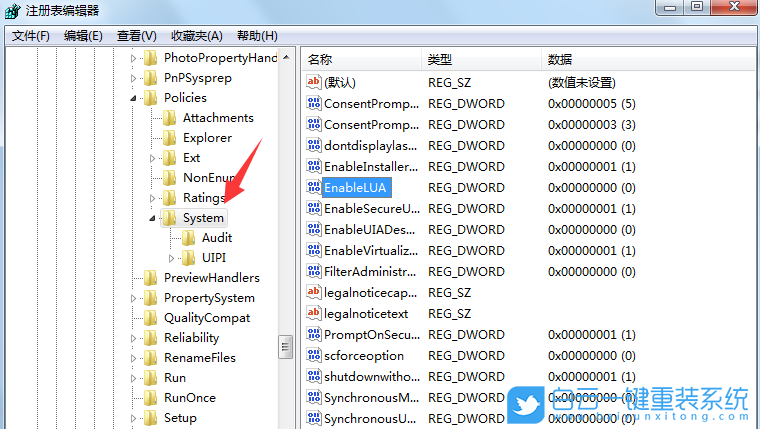Expand the UIPI subkey arrow
Viewport: 760px width, 429px height.
click(172, 258)
